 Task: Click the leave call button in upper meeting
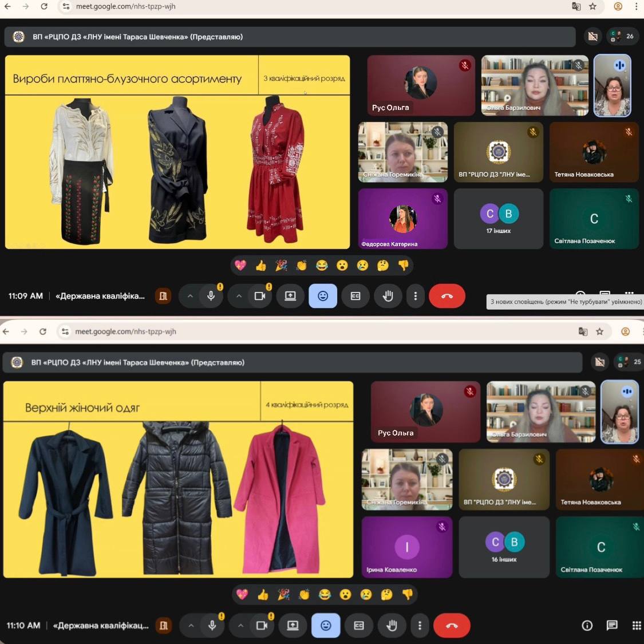click(447, 296)
